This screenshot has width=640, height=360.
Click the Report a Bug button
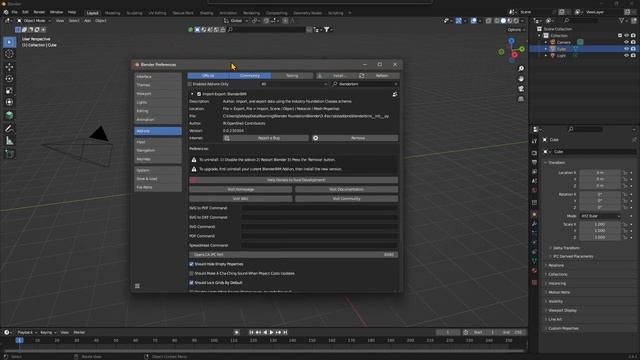coord(266,138)
